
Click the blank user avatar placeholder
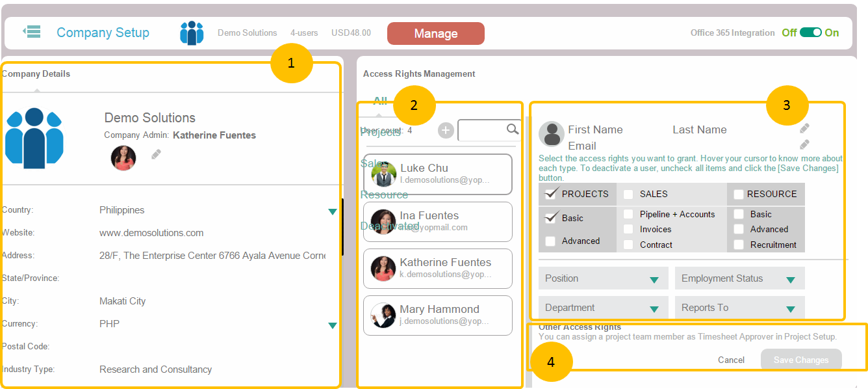552,134
